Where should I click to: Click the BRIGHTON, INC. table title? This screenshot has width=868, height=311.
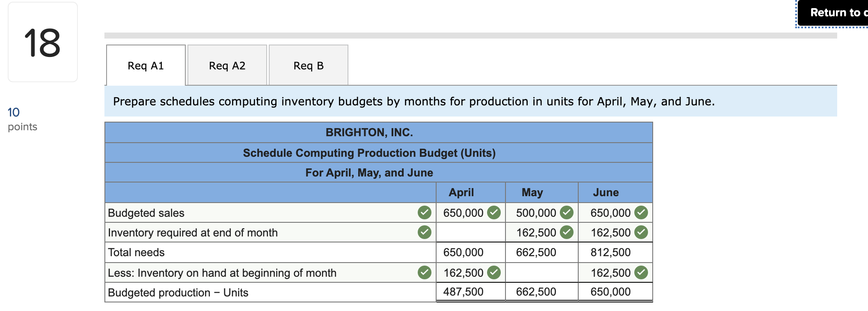(369, 132)
